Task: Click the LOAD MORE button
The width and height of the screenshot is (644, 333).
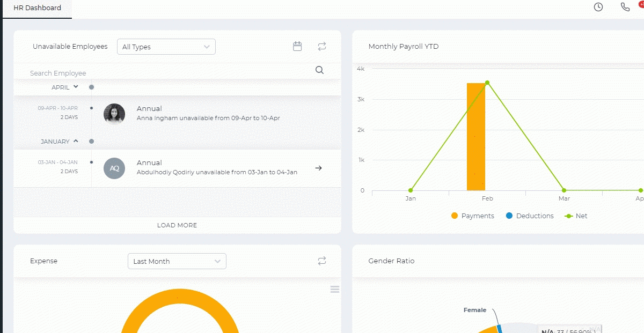Action: click(x=177, y=225)
